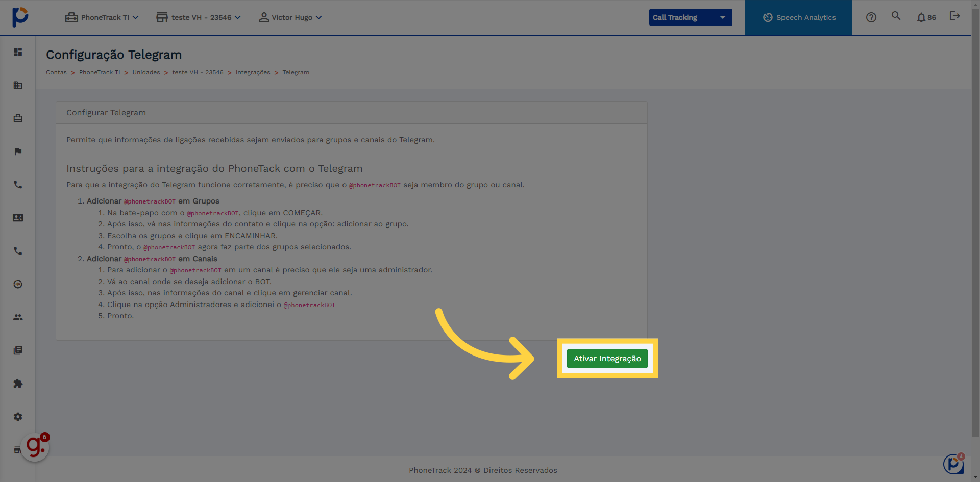
Task: Open the contact card icon in the sidebar
Action: click(18, 218)
